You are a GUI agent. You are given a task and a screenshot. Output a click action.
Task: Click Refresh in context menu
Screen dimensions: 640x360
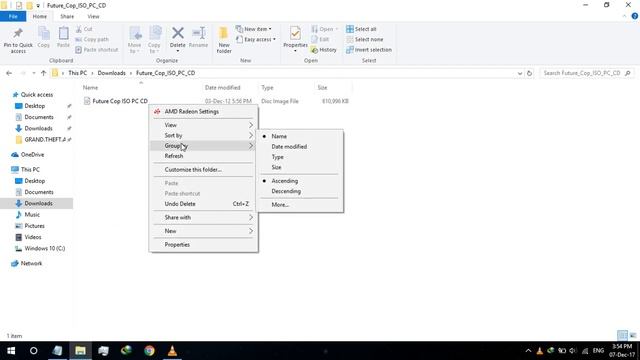204,156
